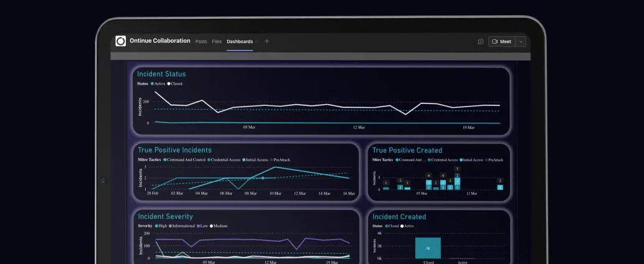Click the True Positive Incidents title

coord(174,150)
